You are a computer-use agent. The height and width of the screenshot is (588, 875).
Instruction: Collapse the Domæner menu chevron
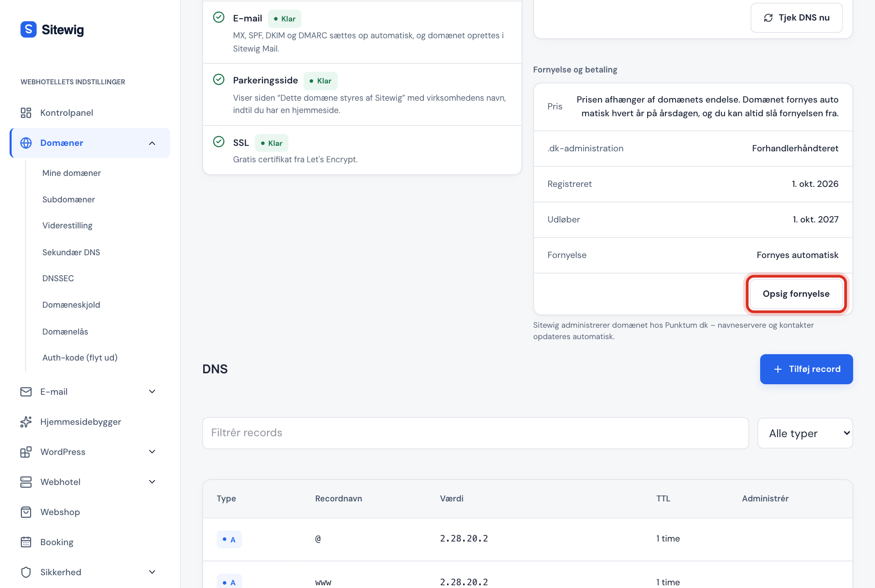(x=152, y=143)
